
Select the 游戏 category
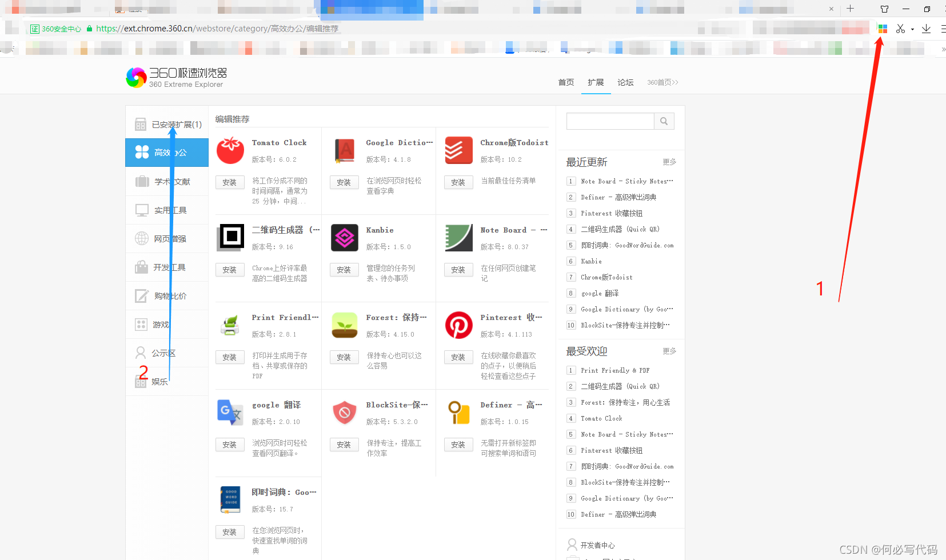pyautogui.click(x=167, y=325)
